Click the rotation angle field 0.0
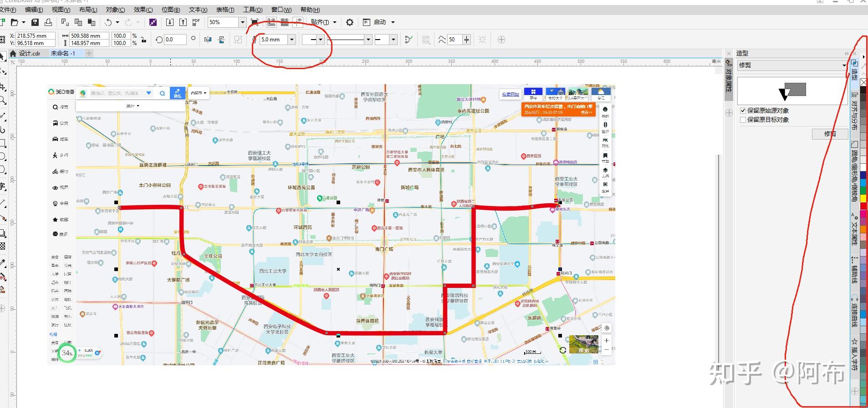Viewport: 868px width, 408px height. click(175, 40)
